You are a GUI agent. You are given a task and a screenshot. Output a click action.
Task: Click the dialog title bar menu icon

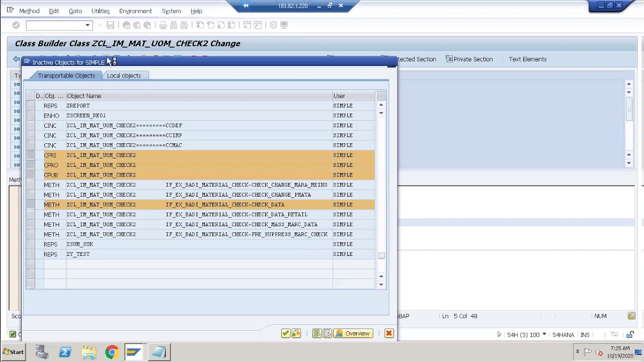[x=27, y=62]
